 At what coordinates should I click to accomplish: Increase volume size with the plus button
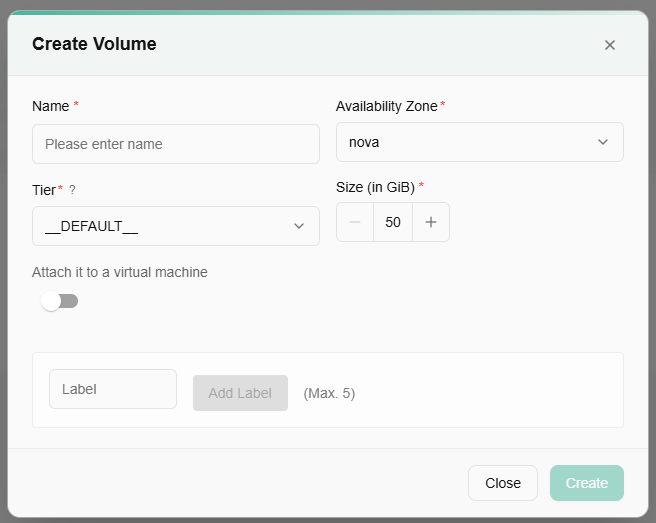coord(431,222)
